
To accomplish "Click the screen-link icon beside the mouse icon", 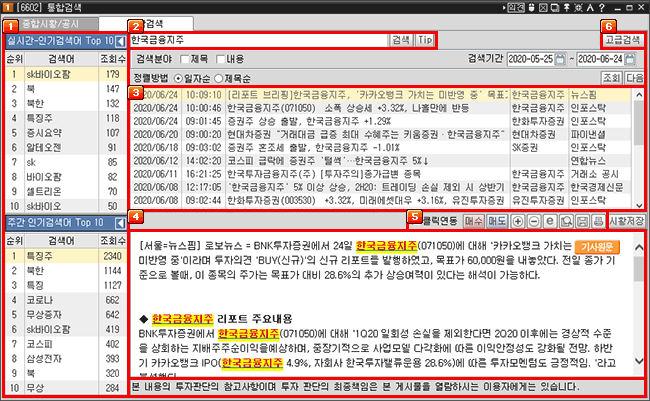I will click(516, 7).
